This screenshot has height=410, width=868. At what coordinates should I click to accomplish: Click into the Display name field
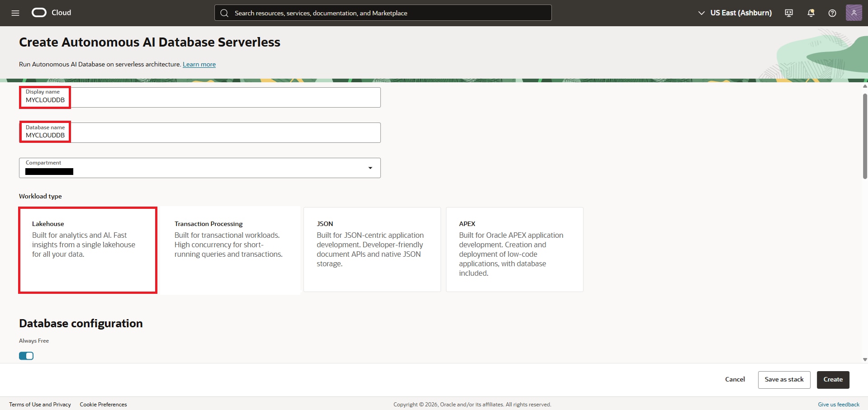pos(200,97)
